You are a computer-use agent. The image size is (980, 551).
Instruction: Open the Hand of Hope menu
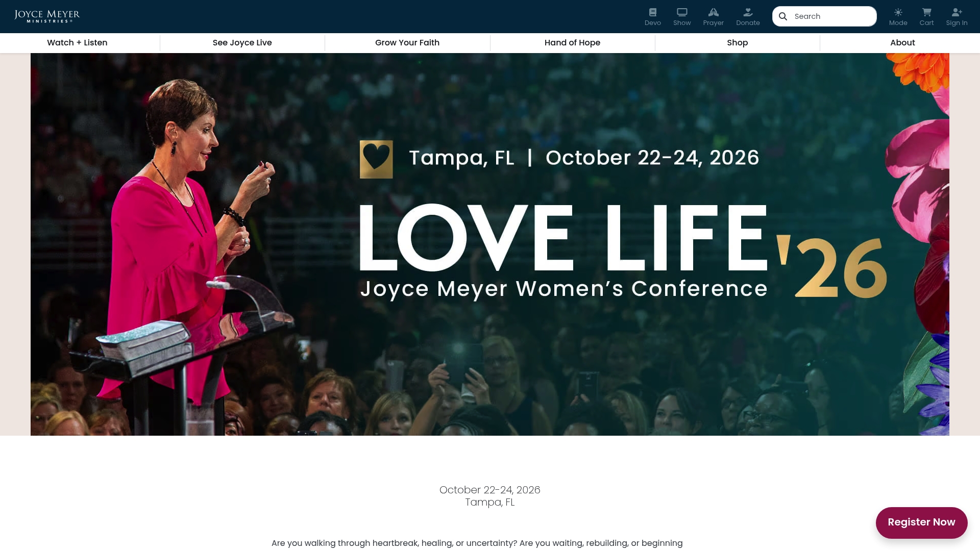click(x=572, y=43)
